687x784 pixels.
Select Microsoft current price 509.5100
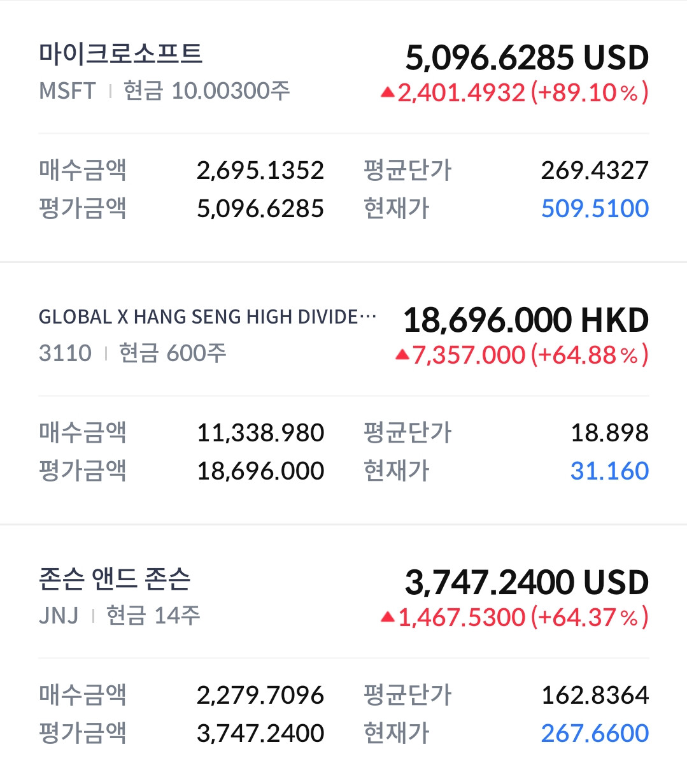pos(595,208)
